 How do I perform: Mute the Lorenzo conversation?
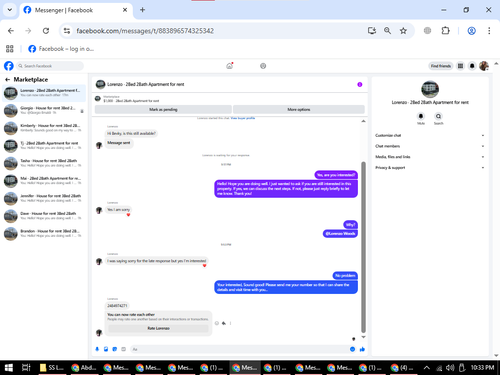(x=421, y=116)
